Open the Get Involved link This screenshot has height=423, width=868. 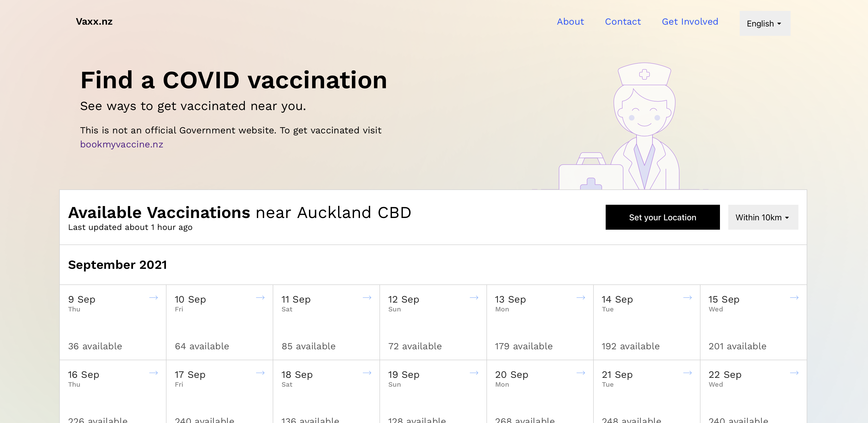pos(690,22)
